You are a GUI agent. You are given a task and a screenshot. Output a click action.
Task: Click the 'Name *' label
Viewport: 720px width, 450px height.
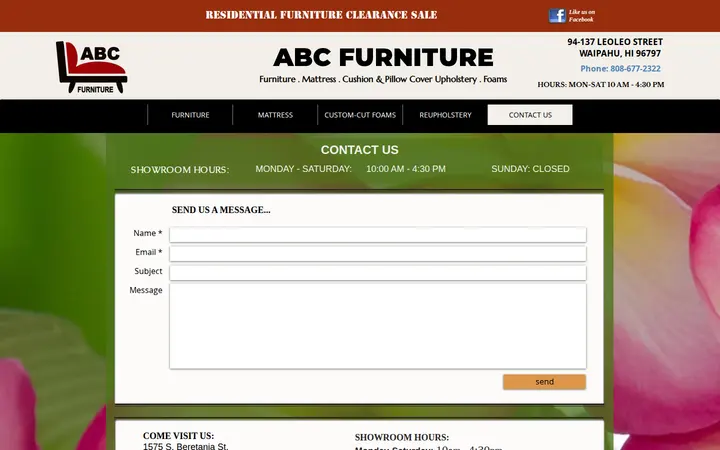tap(147, 233)
